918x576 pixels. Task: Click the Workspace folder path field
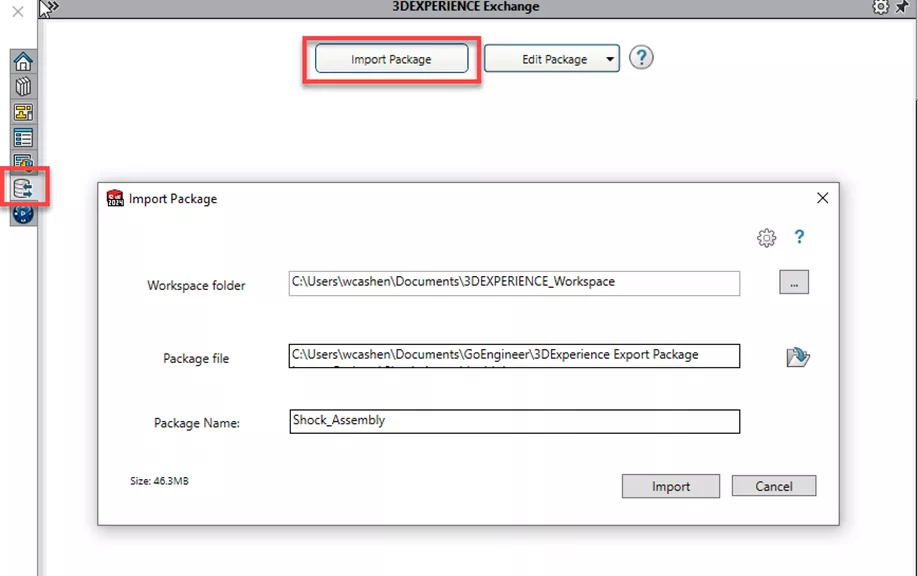514,283
